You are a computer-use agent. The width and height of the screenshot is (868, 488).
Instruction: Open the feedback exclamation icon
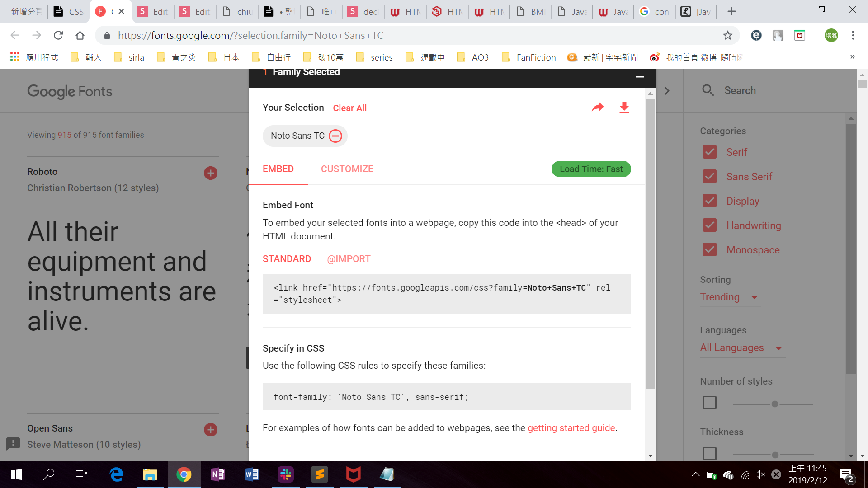pyautogui.click(x=13, y=443)
